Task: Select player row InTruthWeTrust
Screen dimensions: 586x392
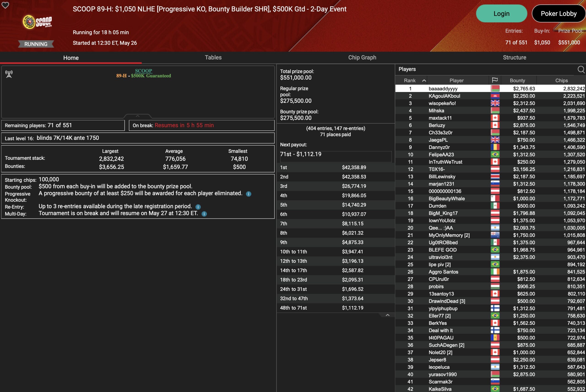Action: pyautogui.click(x=491, y=162)
